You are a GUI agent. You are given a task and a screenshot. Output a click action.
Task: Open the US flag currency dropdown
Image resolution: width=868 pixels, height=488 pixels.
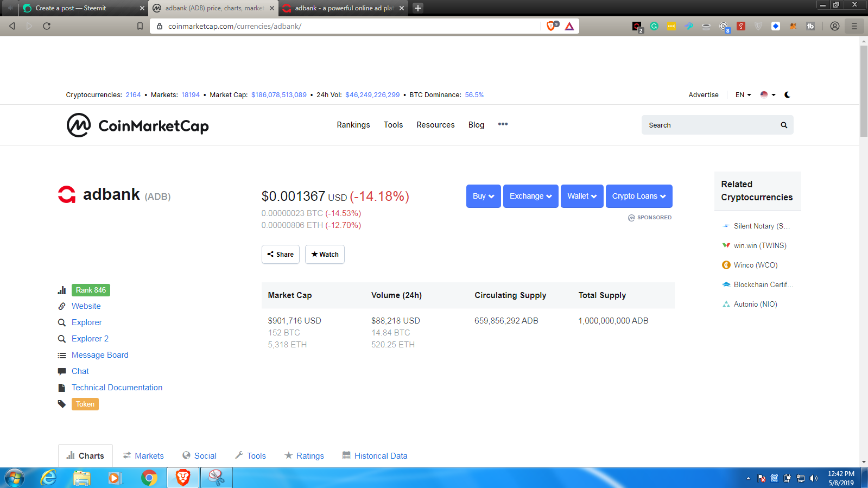768,94
